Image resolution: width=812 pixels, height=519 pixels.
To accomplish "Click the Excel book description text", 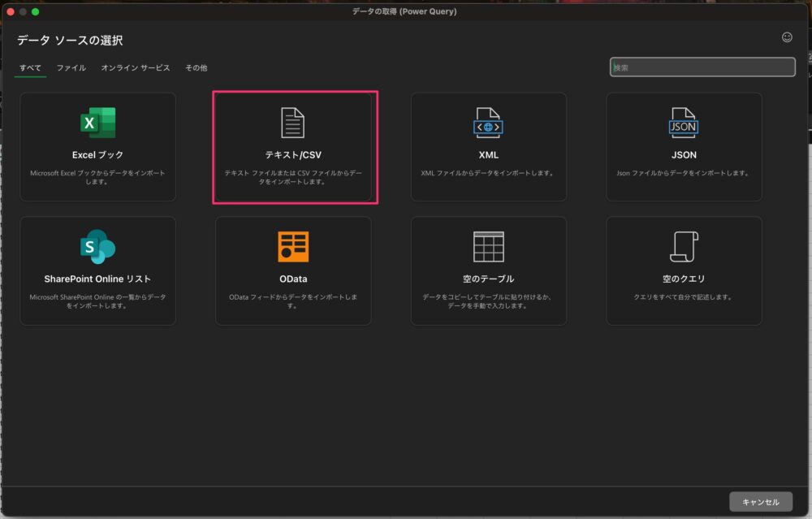I will pyautogui.click(x=97, y=177).
